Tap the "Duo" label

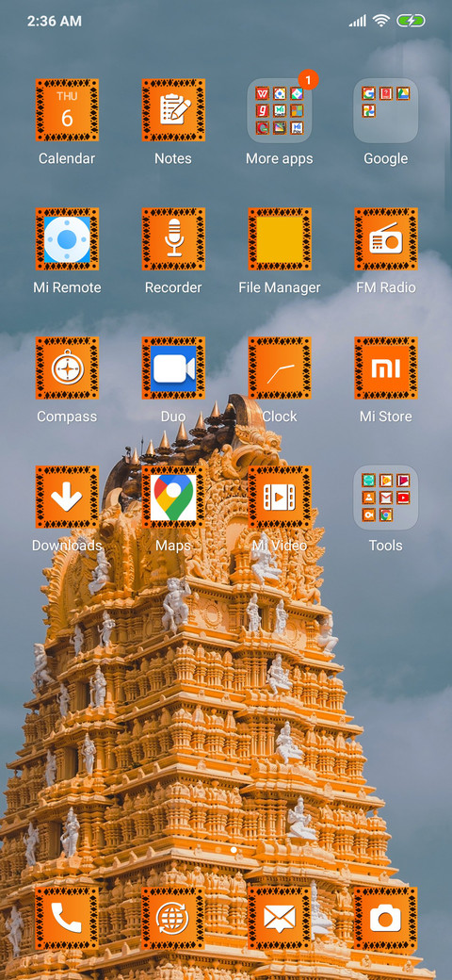click(173, 416)
